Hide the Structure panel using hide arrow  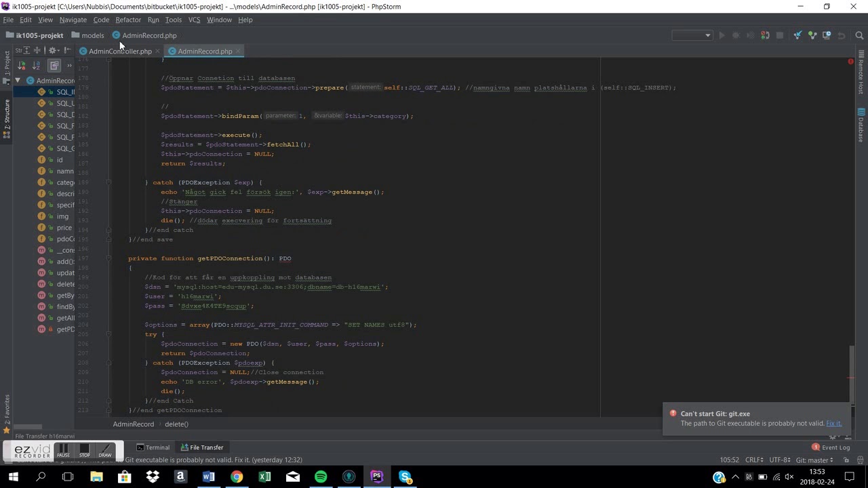coord(68,50)
